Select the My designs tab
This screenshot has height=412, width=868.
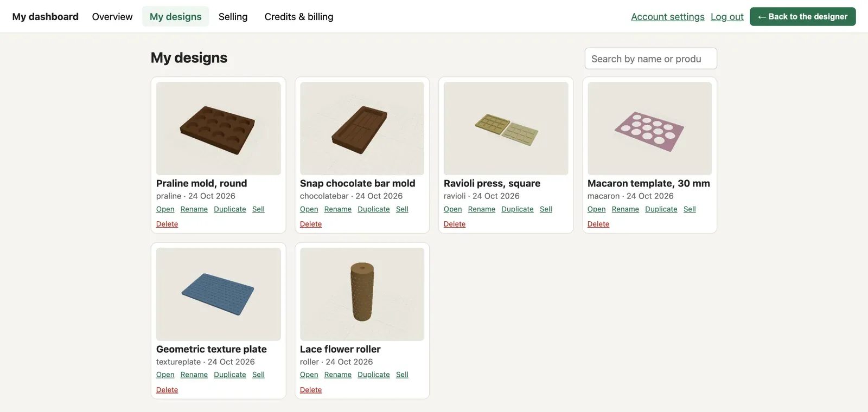click(x=175, y=17)
